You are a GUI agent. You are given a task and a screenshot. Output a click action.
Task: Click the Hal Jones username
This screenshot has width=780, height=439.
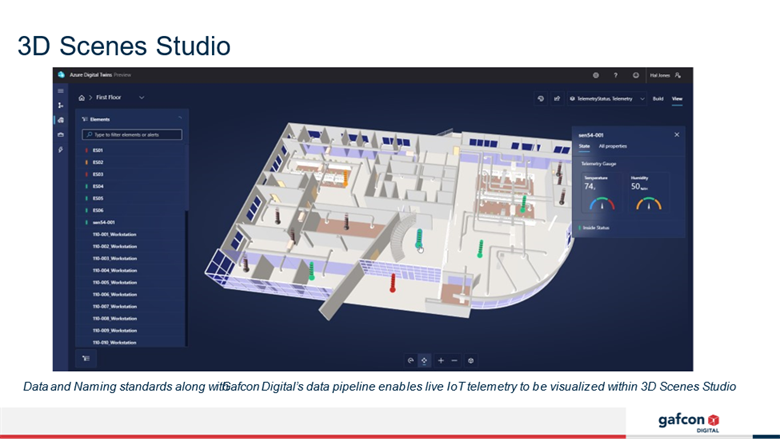[x=660, y=75]
